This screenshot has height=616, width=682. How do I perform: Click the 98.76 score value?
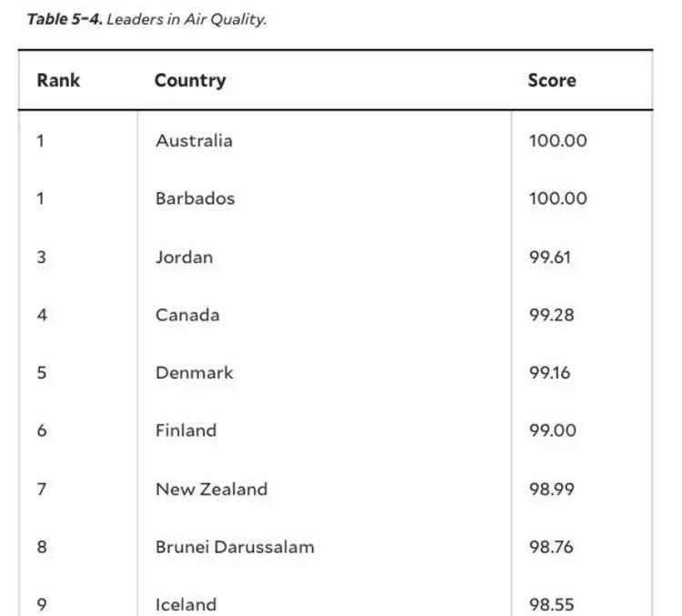(551, 547)
